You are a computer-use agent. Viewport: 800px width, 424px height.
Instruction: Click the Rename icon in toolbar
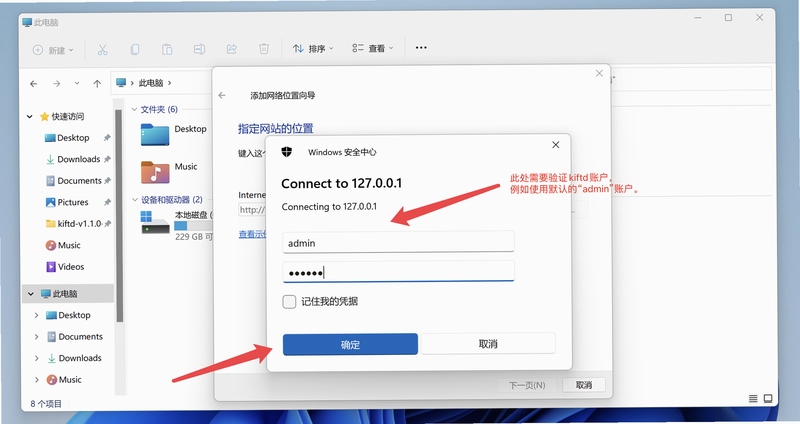point(199,49)
